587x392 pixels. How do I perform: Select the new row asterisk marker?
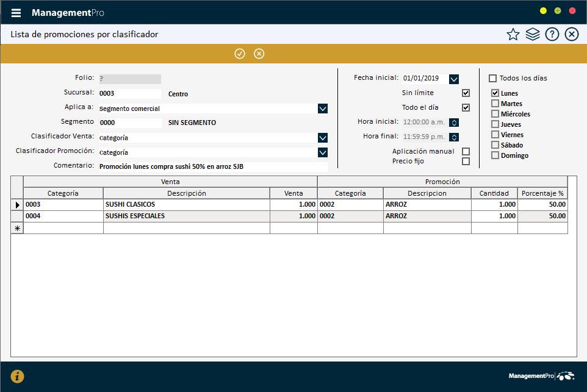point(17,228)
